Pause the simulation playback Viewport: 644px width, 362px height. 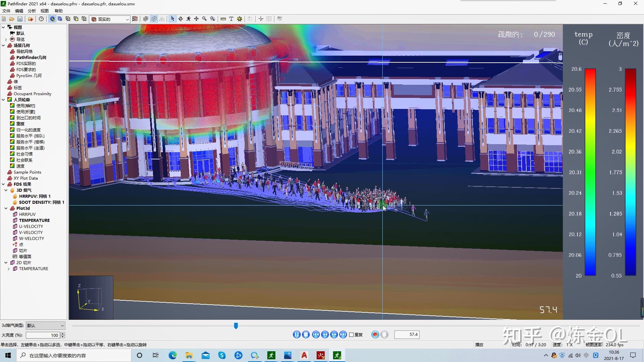pyautogui.click(x=297, y=335)
